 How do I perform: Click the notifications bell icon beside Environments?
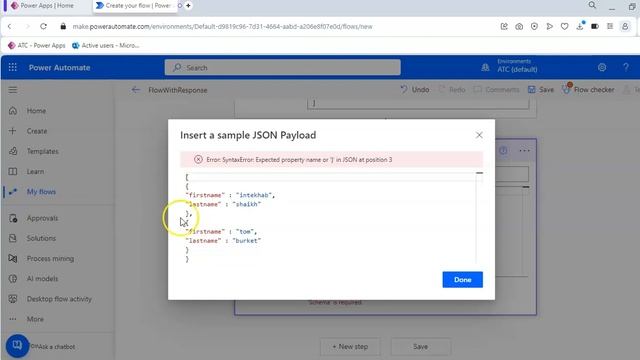pos(485,67)
